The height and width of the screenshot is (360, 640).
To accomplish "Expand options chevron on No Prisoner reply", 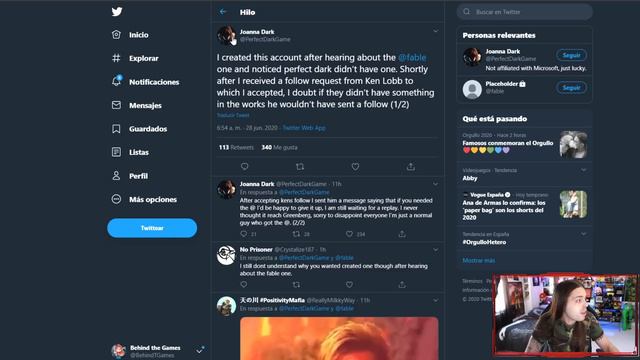I will click(x=436, y=249).
